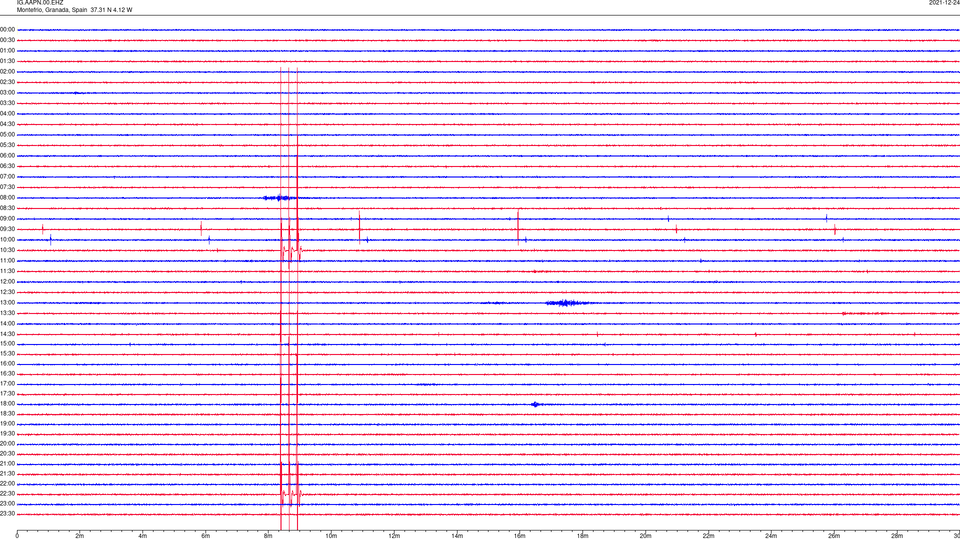Select the 23:00 trace time label
Viewport: 960px width, 540px height.
[8, 504]
